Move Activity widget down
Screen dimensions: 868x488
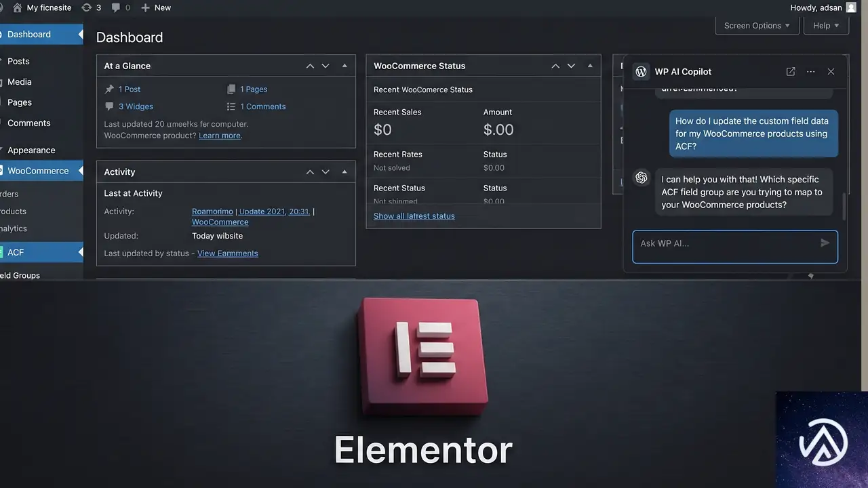325,172
